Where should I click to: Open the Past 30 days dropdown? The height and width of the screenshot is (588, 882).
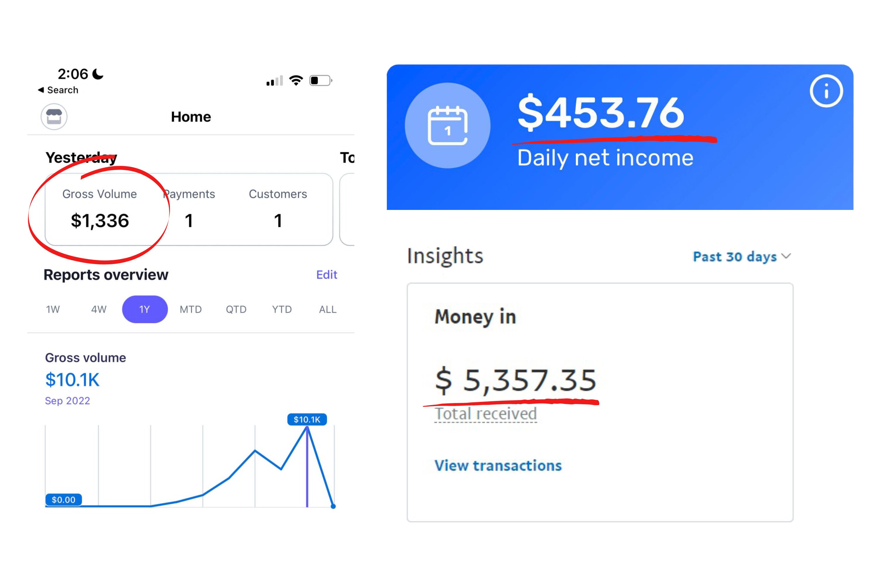[x=735, y=257]
